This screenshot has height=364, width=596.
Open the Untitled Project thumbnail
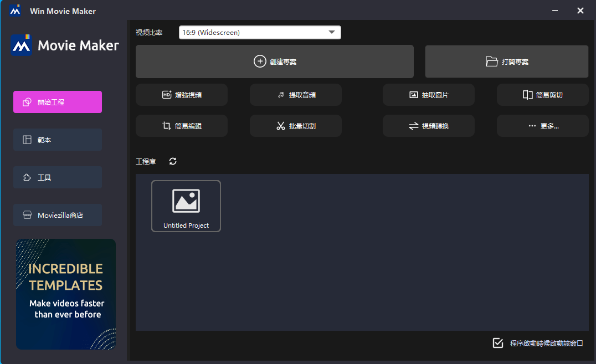(x=186, y=206)
